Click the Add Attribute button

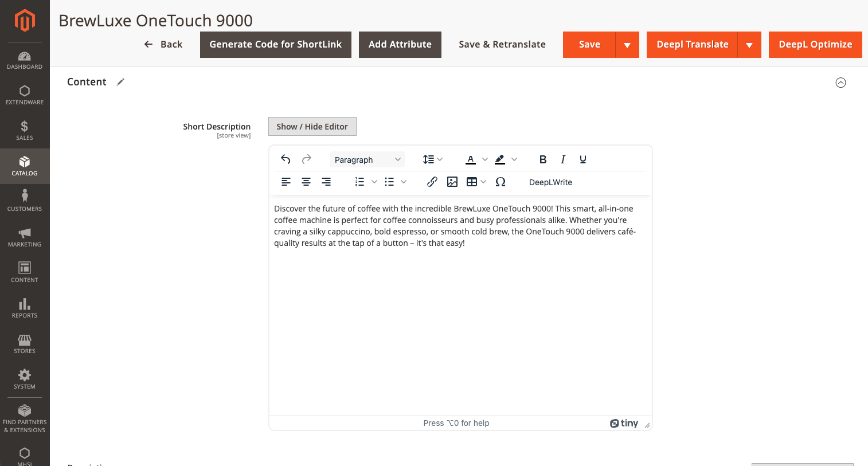(x=400, y=45)
